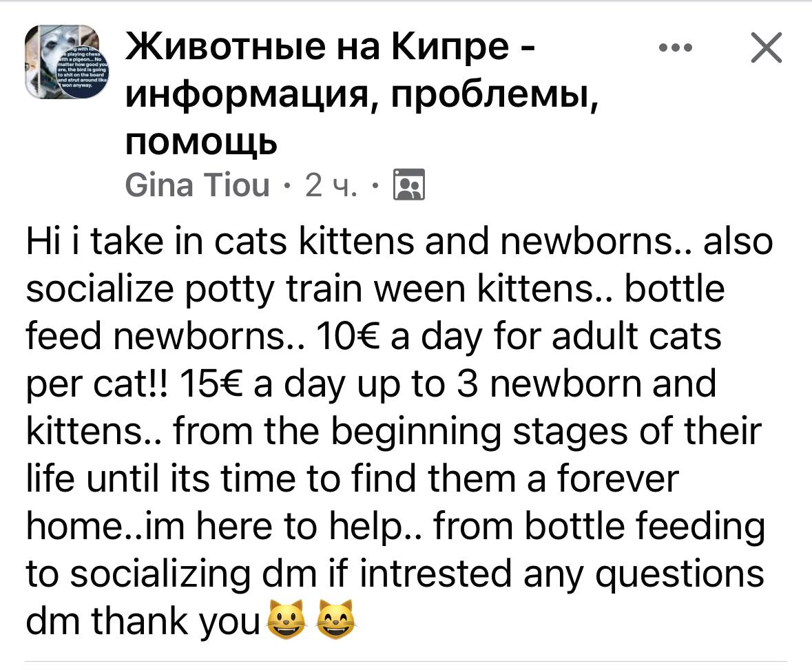
Task: Dismiss the post with the X icon
Action: [x=765, y=49]
